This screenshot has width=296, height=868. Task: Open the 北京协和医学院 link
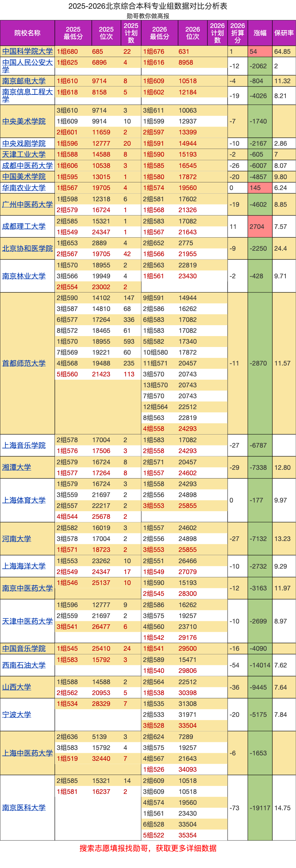27,248
